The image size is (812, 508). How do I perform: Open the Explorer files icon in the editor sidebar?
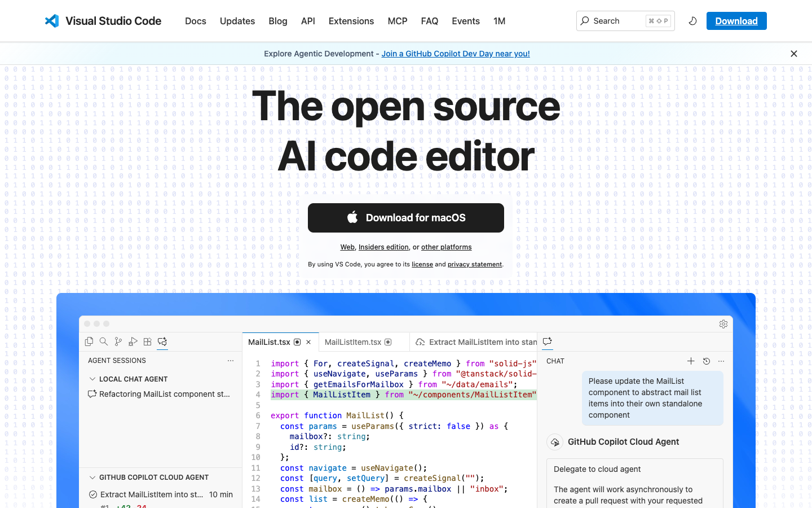(x=89, y=341)
